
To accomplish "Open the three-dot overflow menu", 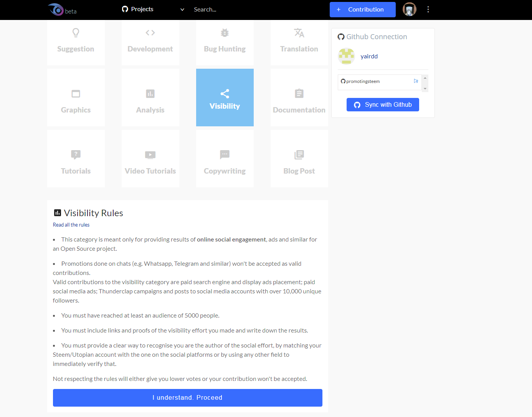I will 428,9.
